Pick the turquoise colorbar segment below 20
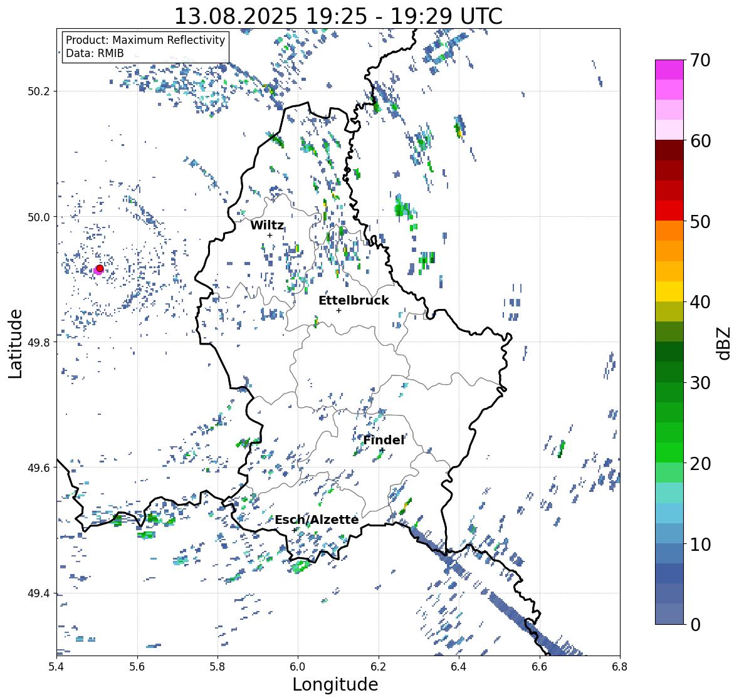The height and width of the screenshot is (700, 739). (669, 493)
